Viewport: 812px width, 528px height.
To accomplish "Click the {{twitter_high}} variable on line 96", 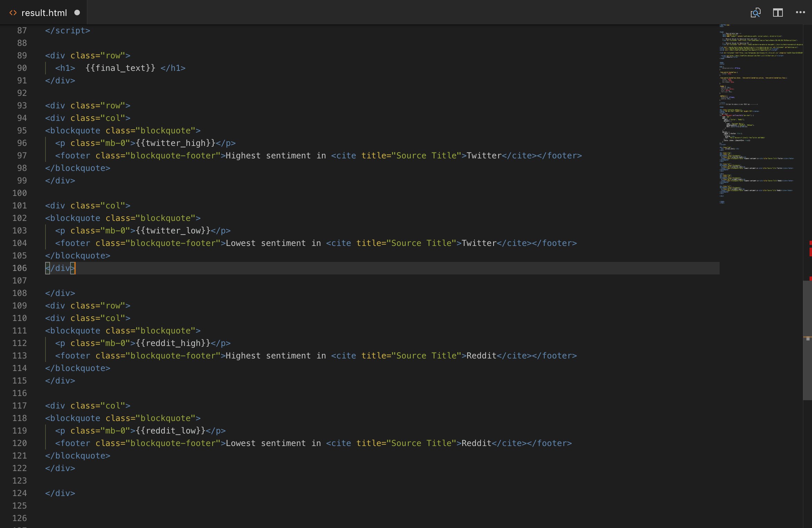I will pyautogui.click(x=175, y=143).
